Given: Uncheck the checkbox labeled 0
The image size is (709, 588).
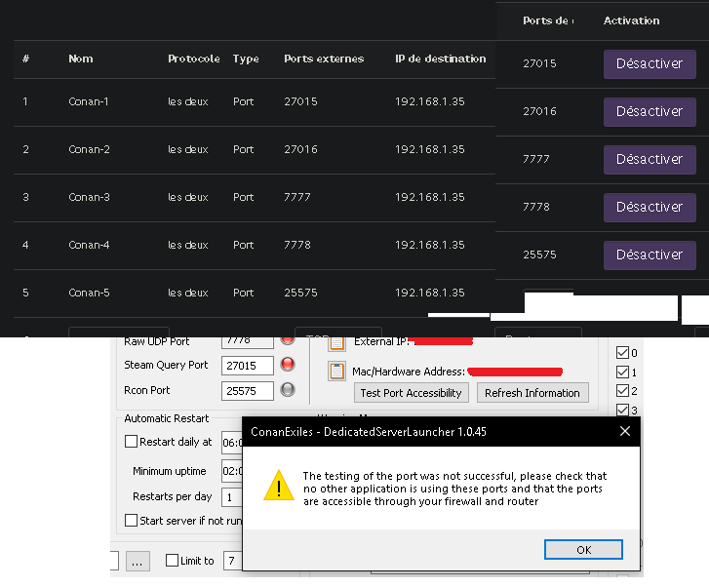Looking at the screenshot, I should click(x=622, y=353).
